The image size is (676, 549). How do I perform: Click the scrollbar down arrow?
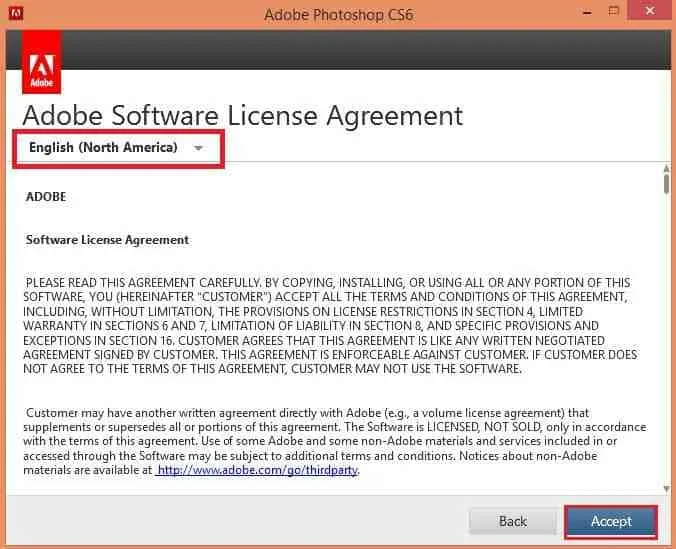click(667, 489)
